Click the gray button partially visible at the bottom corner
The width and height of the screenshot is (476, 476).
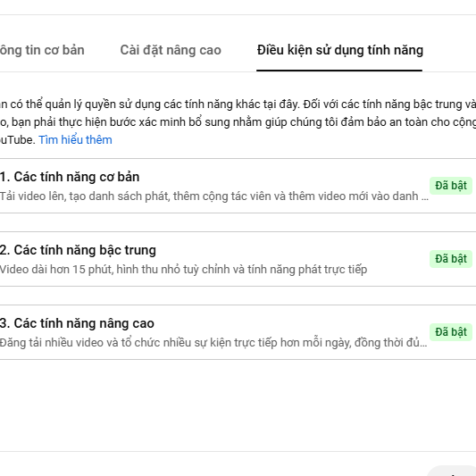coord(452,471)
